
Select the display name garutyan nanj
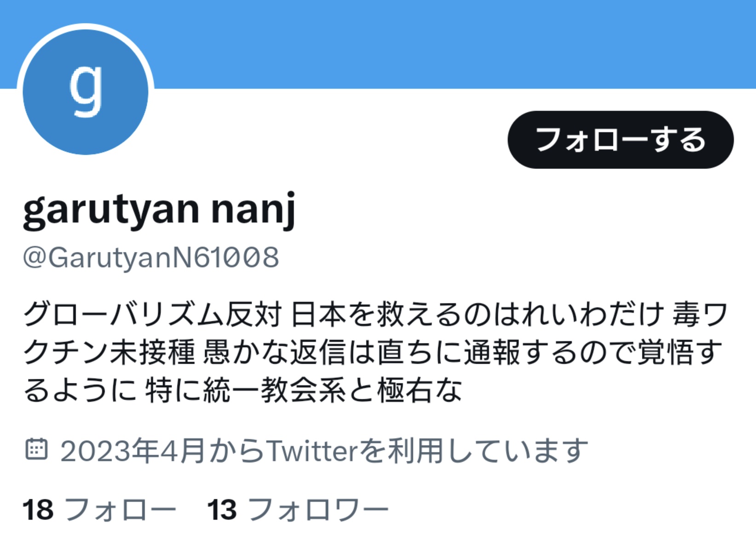159,210
